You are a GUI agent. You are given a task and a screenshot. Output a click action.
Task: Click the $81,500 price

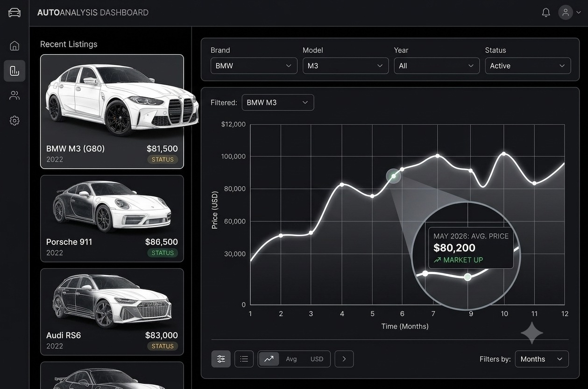point(162,149)
